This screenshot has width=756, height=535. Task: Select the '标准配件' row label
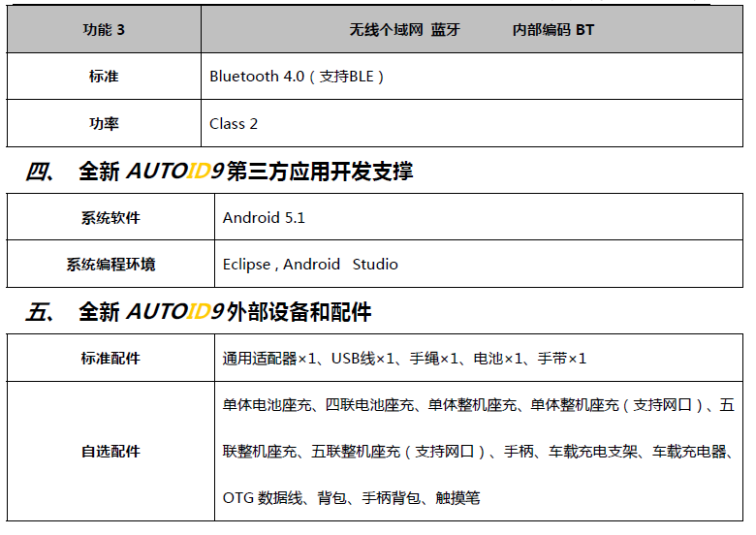tap(110, 358)
